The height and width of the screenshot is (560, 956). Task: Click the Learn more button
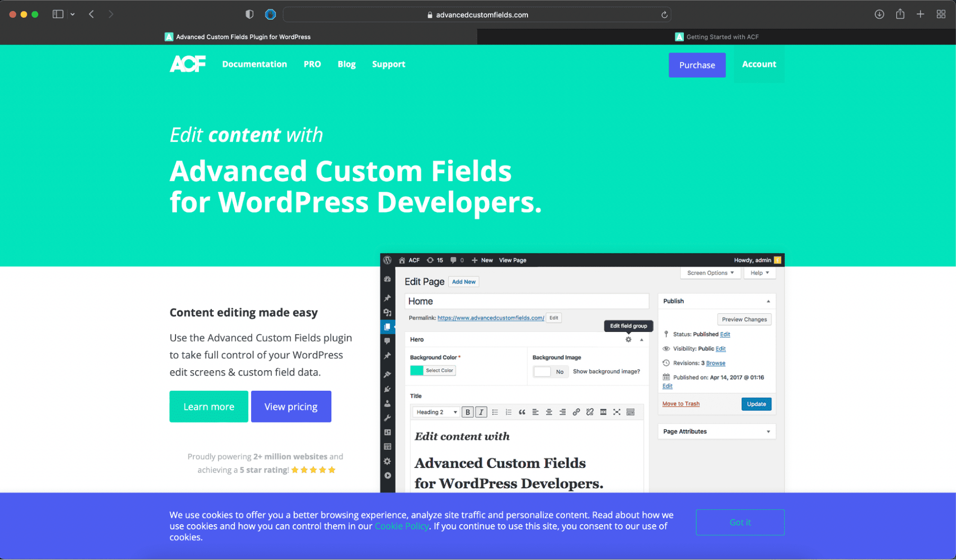pyautogui.click(x=209, y=406)
